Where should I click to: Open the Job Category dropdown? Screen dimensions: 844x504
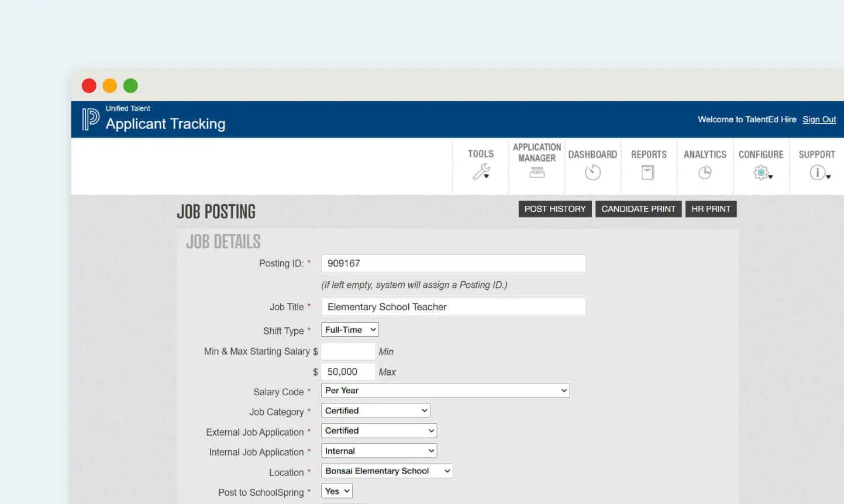coord(375,410)
